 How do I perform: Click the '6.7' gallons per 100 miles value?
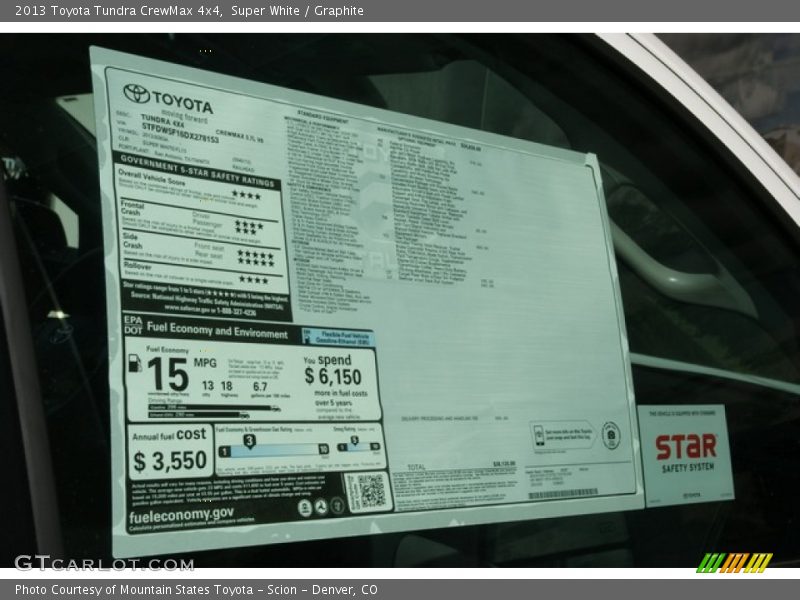(x=260, y=387)
